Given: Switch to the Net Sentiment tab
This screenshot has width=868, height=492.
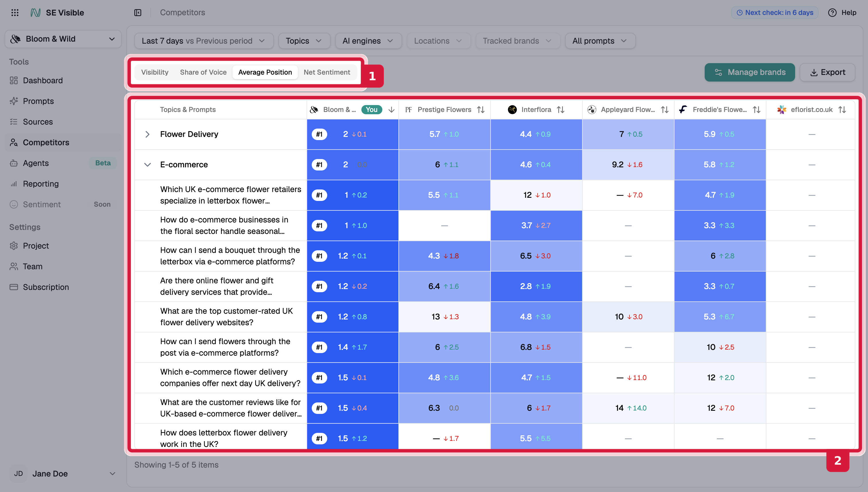Looking at the screenshot, I should pyautogui.click(x=327, y=72).
